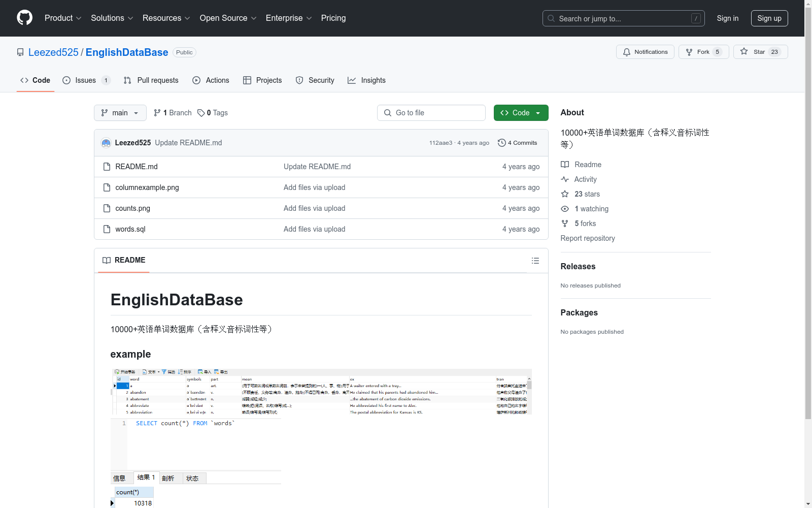
Task: Open the latest commit message Update README.md
Action: [188, 143]
